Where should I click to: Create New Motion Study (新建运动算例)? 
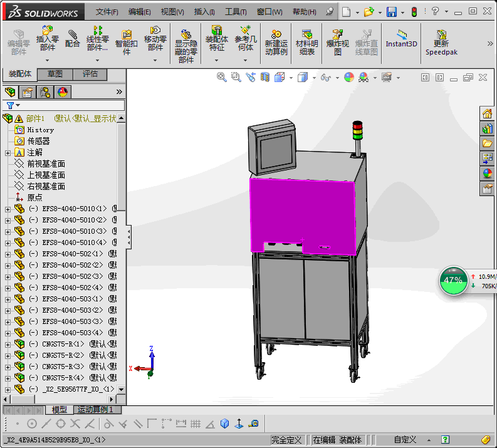pyautogui.click(x=276, y=43)
